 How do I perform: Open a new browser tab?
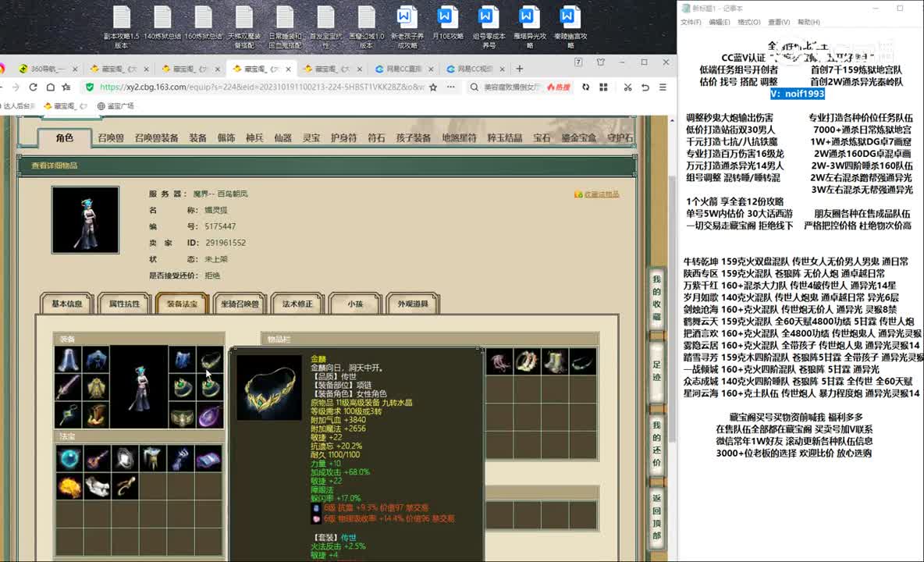(519, 69)
